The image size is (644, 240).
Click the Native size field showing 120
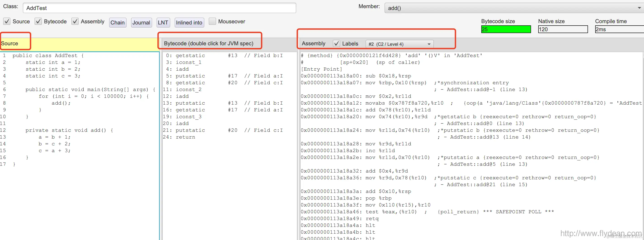point(563,29)
